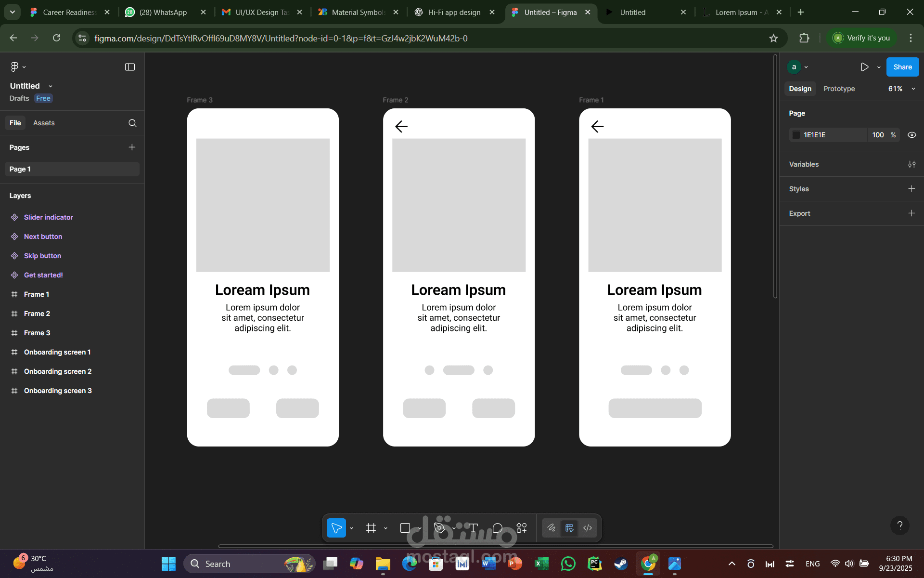Select the Text tool in bottom toolbar

click(x=473, y=528)
